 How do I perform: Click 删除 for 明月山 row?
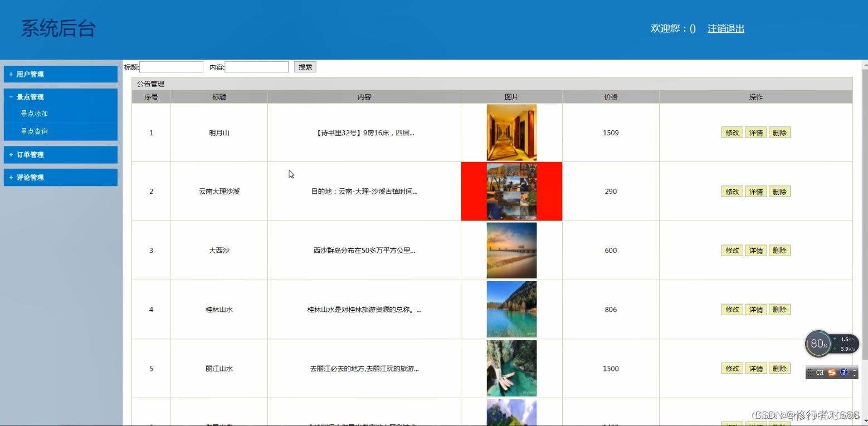coord(779,133)
